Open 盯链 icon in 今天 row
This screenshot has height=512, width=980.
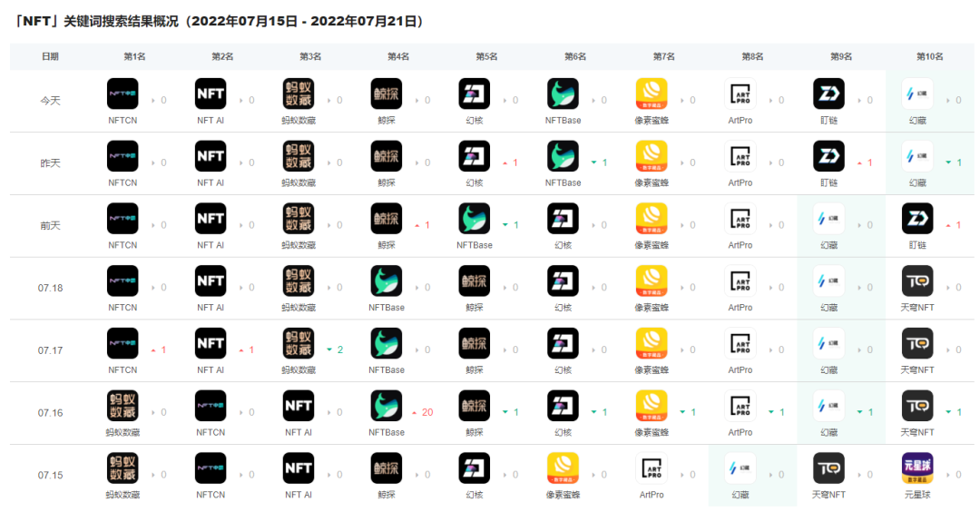pos(828,94)
